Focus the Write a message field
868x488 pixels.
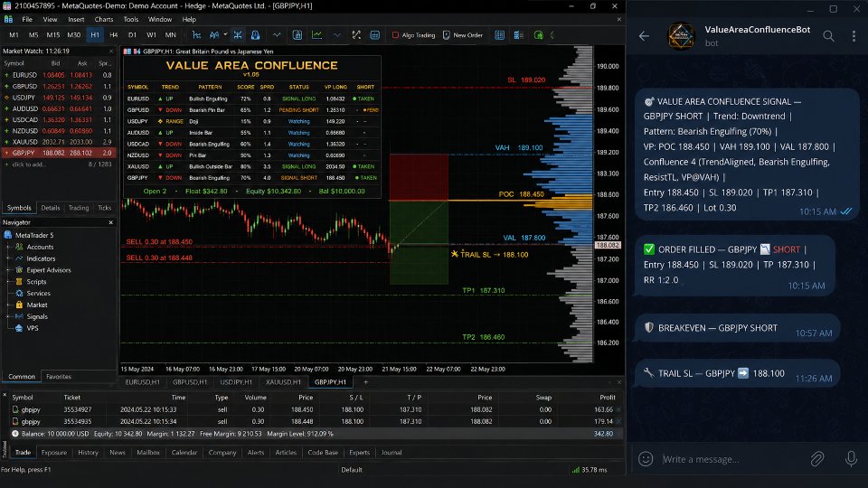(x=731, y=459)
